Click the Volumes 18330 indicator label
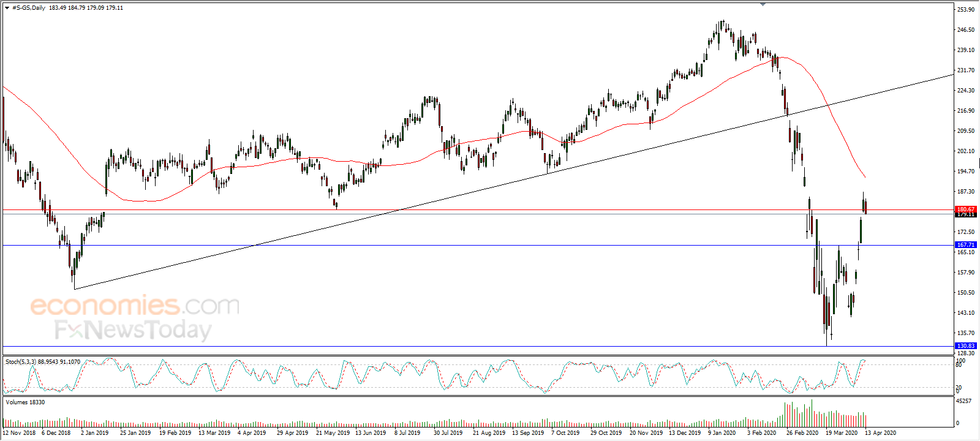The image size is (980, 441). click(25, 402)
